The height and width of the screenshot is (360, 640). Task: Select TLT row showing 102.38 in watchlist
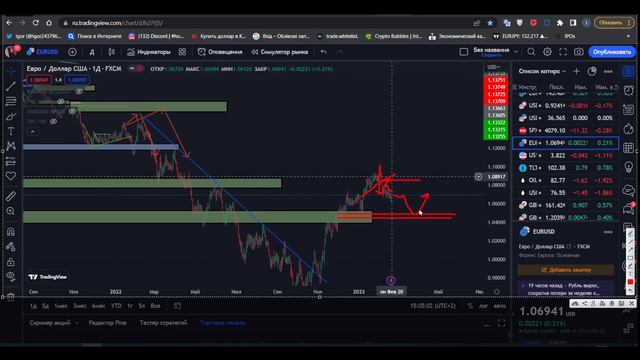tap(566, 168)
